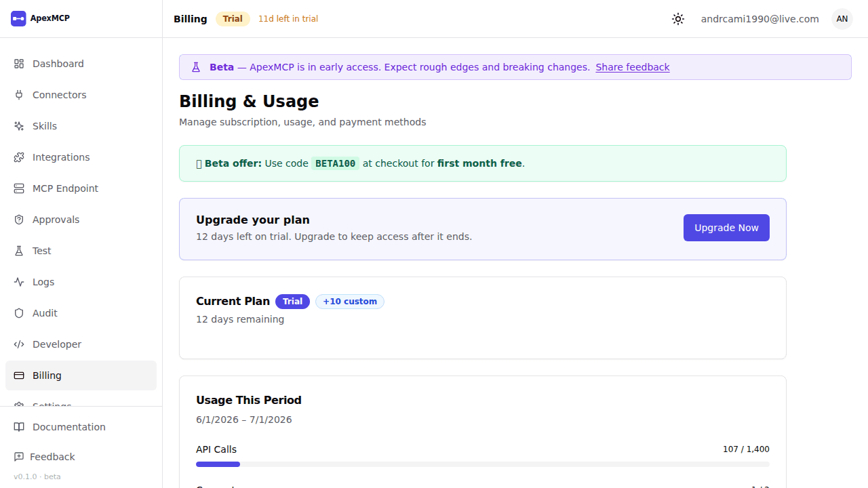Navigate to Integrations
Viewport: 868px width, 488px height.
click(81, 157)
